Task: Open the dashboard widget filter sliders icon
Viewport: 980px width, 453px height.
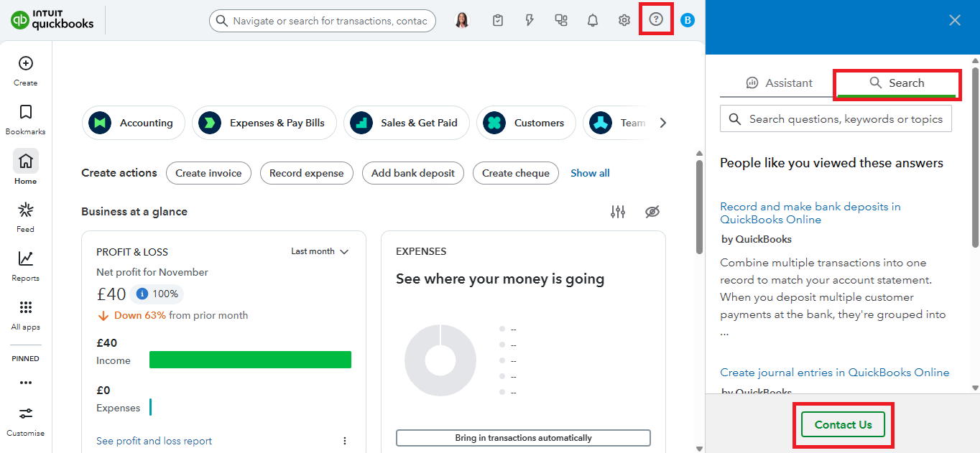Action: 618,212
